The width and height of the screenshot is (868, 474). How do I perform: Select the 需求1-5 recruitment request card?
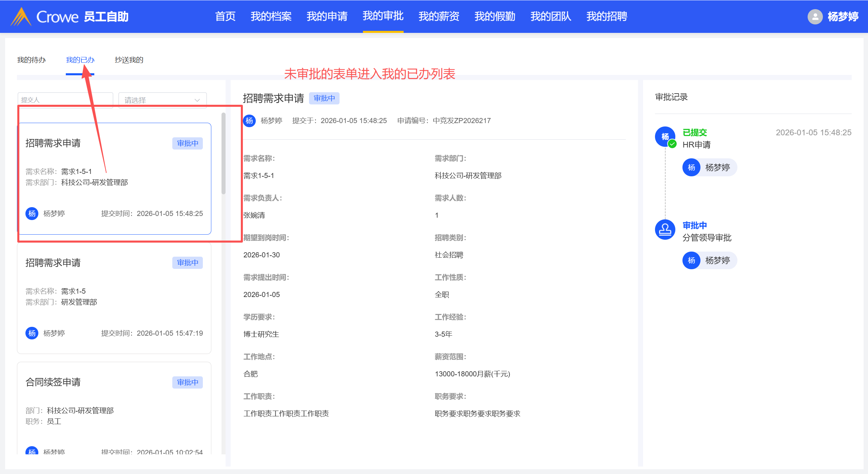coord(114,298)
